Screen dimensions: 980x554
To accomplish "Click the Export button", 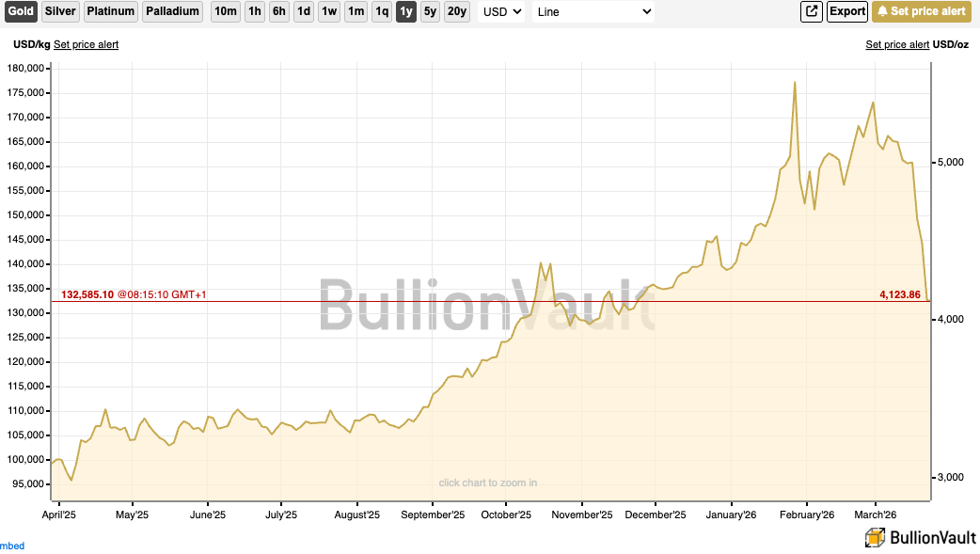I will [846, 11].
